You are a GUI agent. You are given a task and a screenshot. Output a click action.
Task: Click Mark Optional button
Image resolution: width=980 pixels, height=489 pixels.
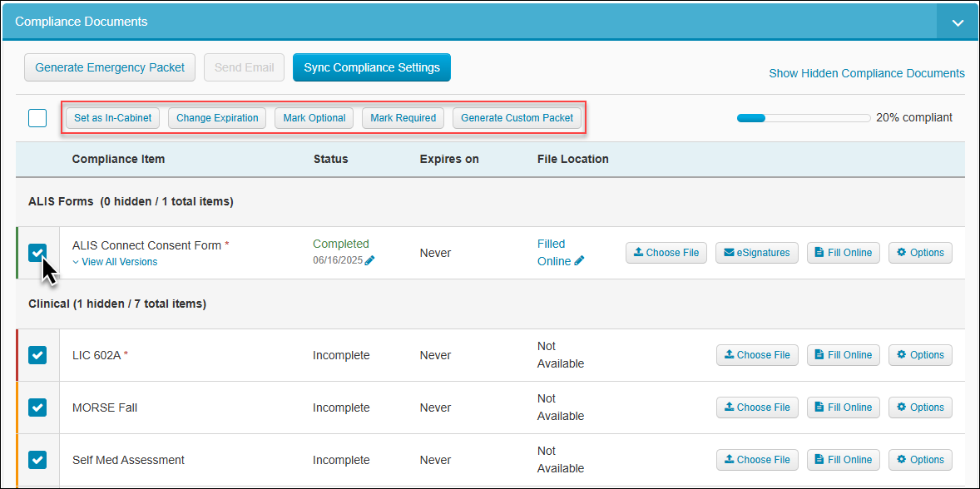pos(314,118)
